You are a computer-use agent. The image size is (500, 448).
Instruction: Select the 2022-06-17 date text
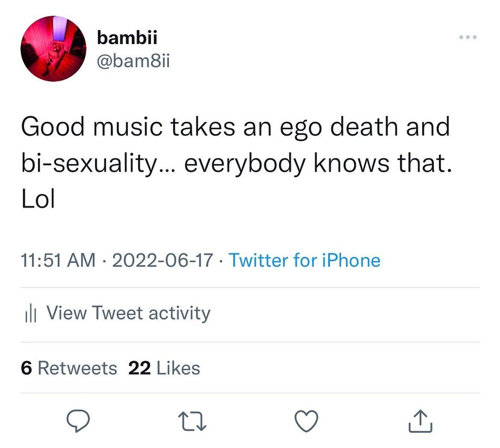(162, 260)
